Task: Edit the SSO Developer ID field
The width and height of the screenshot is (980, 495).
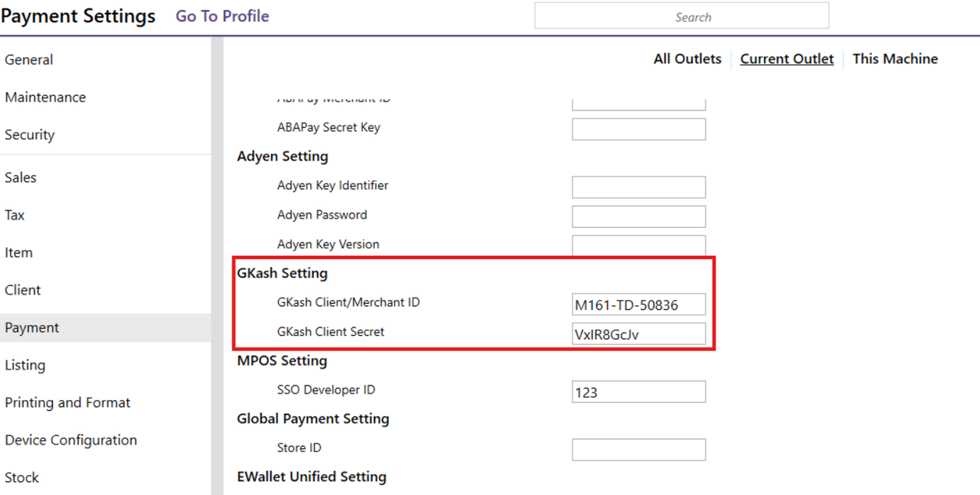Action: click(639, 392)
